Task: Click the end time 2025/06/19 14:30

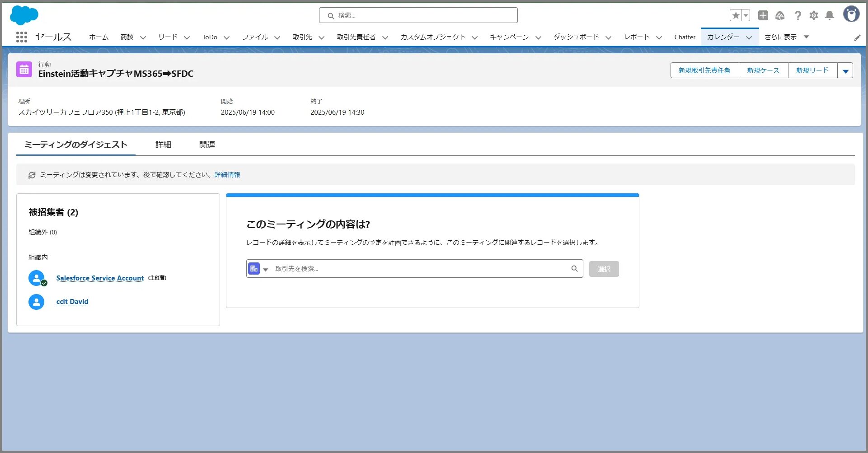Action: pyautogui.click(x=337, y=112)
